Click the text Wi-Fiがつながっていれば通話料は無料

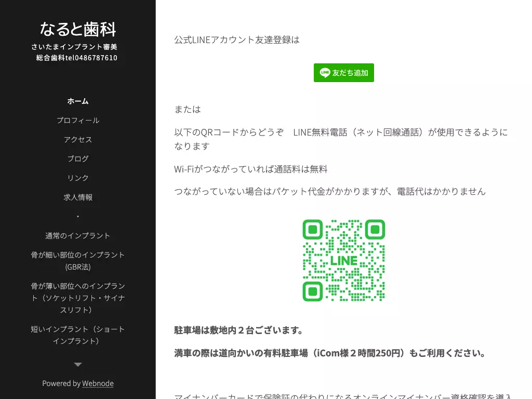point(251,169)
